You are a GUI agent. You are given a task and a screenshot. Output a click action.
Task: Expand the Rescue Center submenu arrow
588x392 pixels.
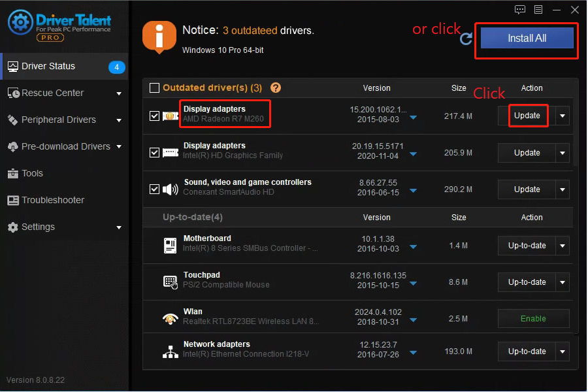(x=119, y=93)
